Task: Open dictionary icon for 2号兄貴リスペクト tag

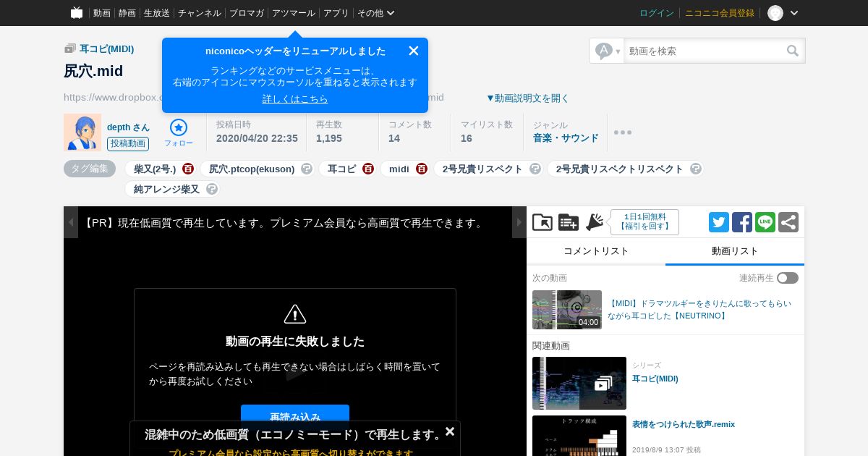Action: pos(535,169)
